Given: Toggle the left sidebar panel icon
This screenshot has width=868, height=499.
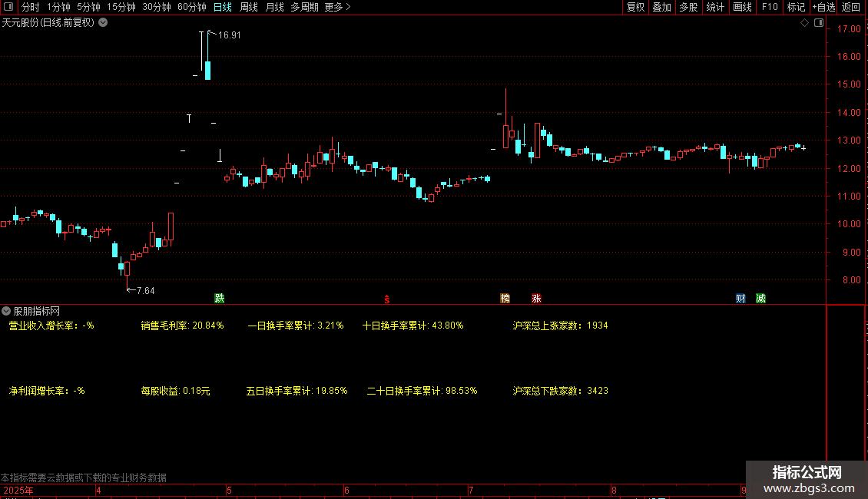Looking at the screenshot, I should [8, 7].
